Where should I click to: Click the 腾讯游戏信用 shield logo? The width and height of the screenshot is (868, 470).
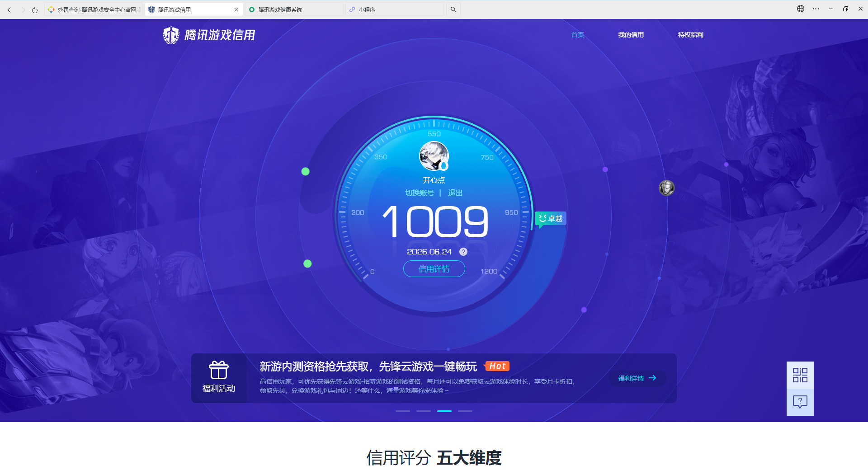(171, 35)
